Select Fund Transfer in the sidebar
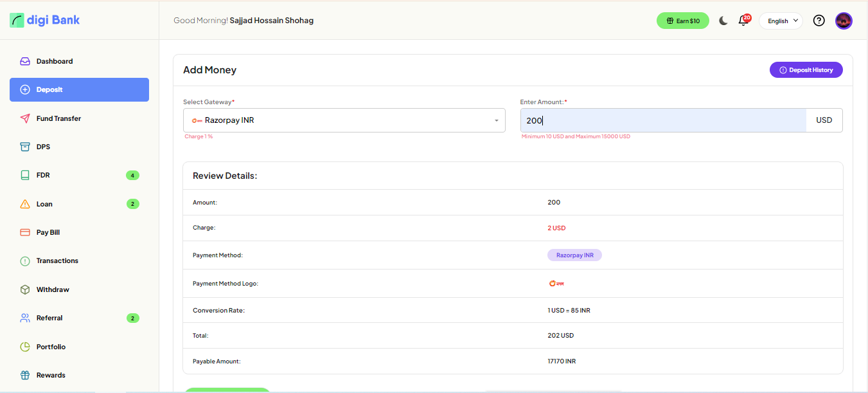Image resolution: width=868 pixels, height=393 pixels. (x=58, y=118)
